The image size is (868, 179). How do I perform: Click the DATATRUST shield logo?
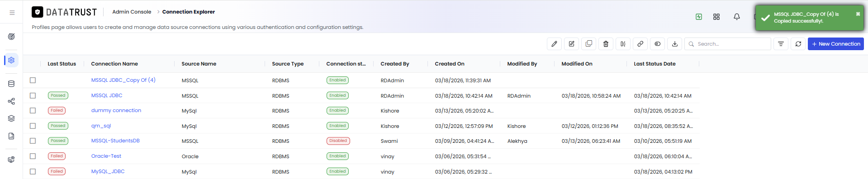tap(38, 12)
